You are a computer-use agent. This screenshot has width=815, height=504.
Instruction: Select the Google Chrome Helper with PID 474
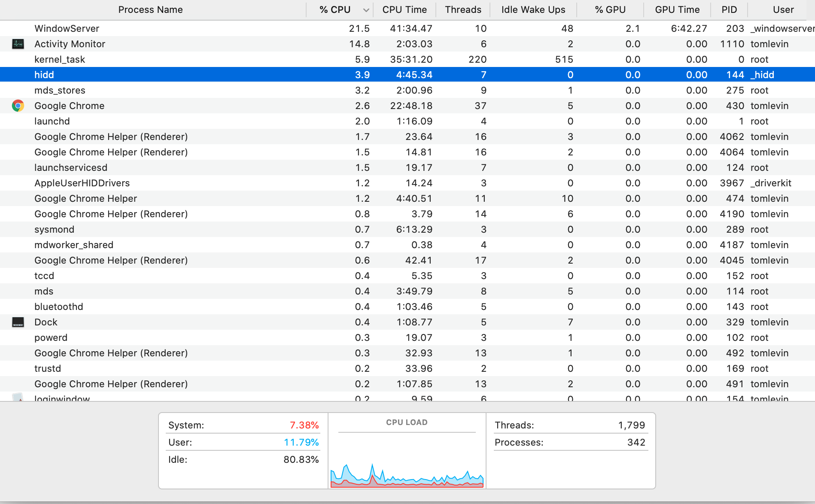click(85, 198)
